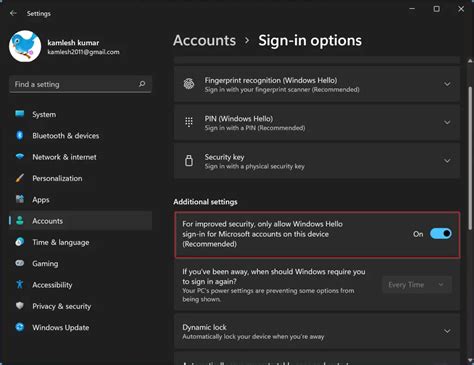Open the Every Time dropdown

tap(417, 285)
